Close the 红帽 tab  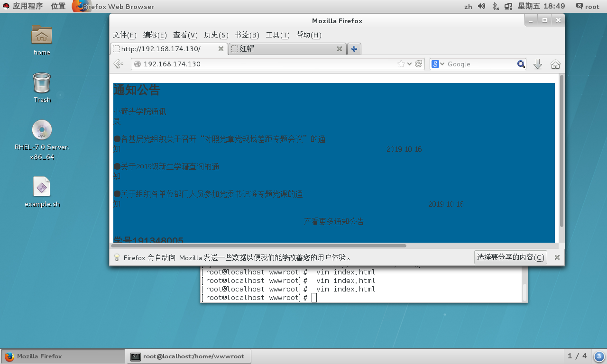(340, 49)
